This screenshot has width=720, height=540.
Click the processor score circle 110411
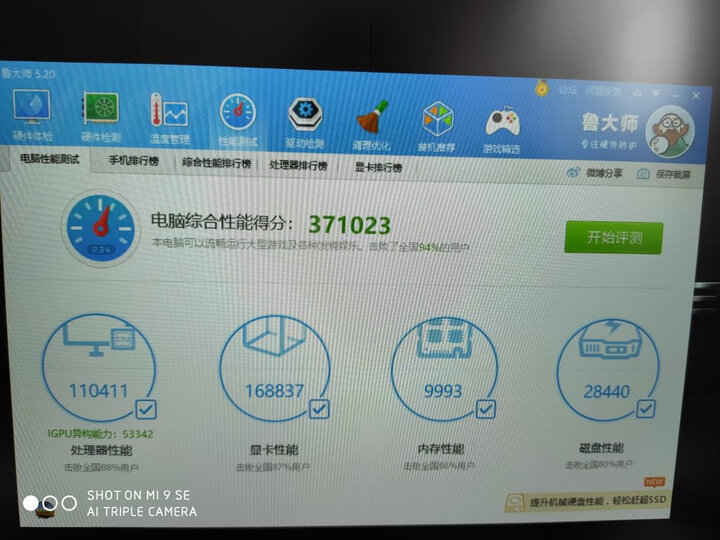click(99, 367)
